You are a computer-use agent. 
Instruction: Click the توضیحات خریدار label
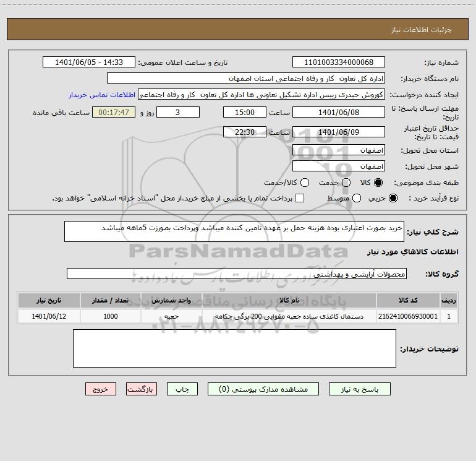point(429,349)
